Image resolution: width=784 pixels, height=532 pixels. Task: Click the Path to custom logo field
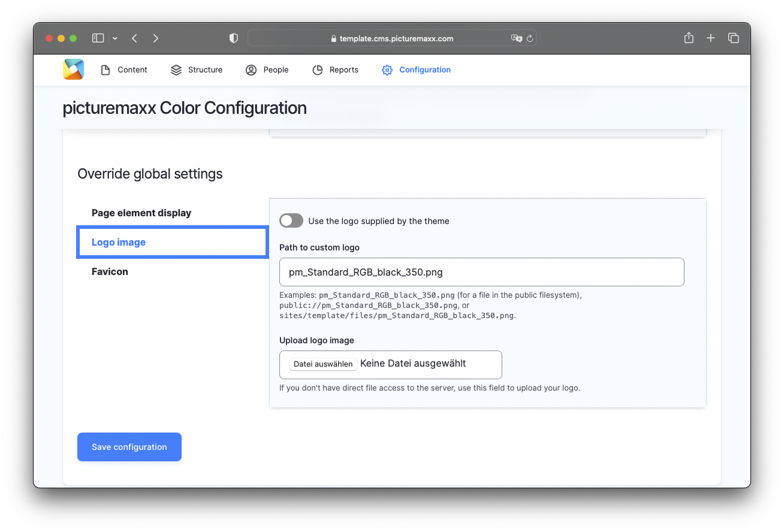[x=482, y=272]
